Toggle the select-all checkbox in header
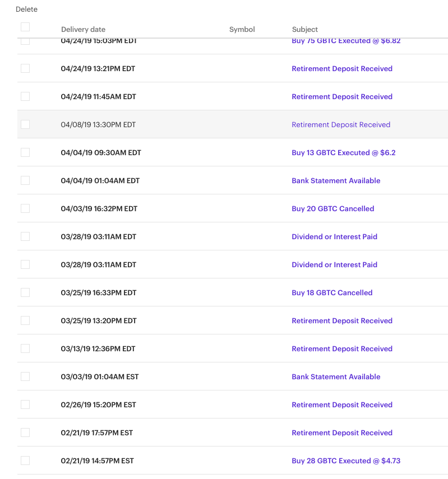Viewport: 448px width, 479px height. click(x=25, y=27)
